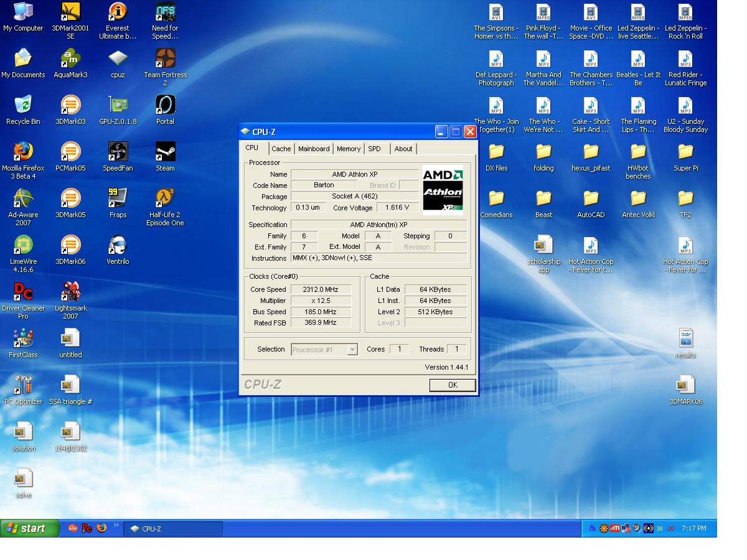The height and width of the screenshot is (560, 747).
Task: Launch Driver Cleaner Pro
Action: tap(23, 301)
